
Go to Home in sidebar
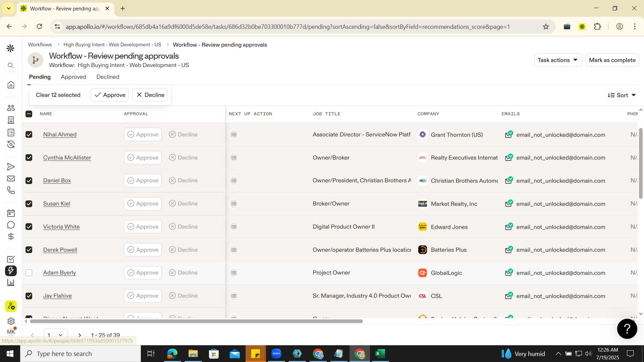click(x=11, y=85)
